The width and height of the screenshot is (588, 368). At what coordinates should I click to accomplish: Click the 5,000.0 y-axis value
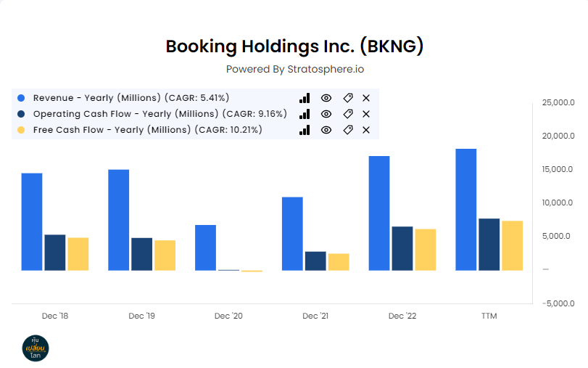(556, 236)
